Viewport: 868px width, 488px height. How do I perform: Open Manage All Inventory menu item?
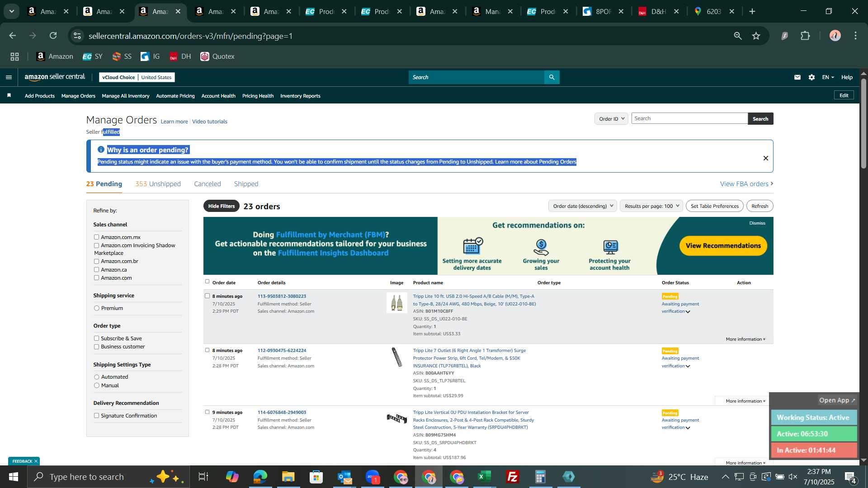tap(125, 96)
